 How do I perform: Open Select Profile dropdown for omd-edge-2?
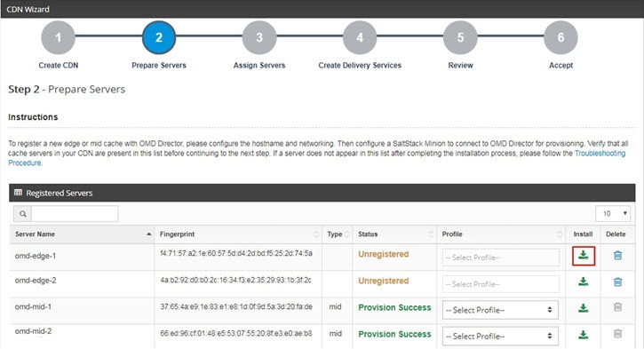pyautogui.click(x=501, y=284)
